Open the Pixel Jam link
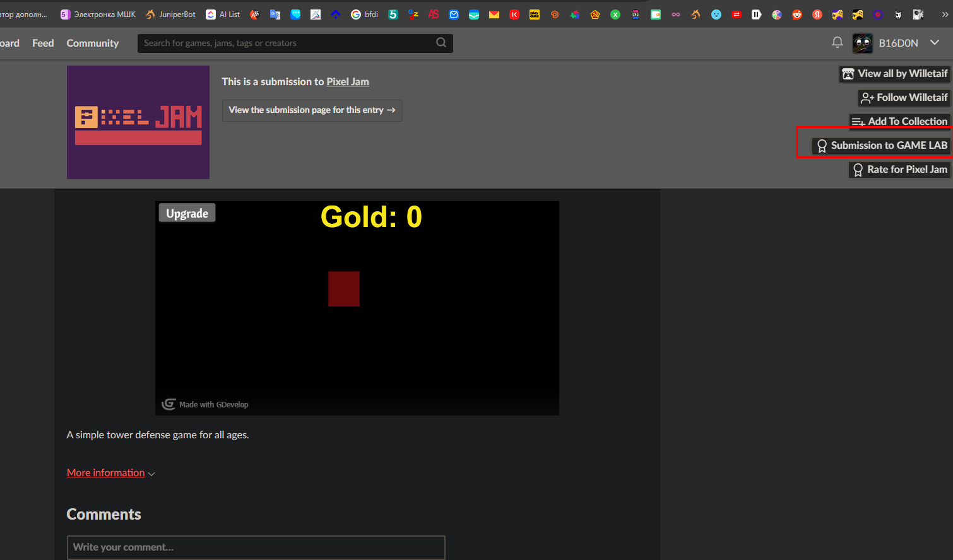Viewport: 953px width, 560px height. (x=348, y=81)
